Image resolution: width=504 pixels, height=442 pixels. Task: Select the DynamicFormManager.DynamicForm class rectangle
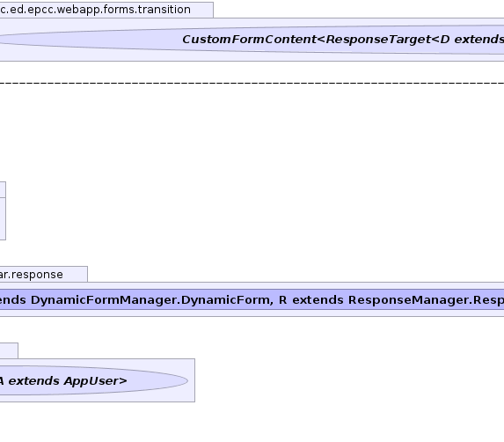pyautogui.click(x=252, y=299)
